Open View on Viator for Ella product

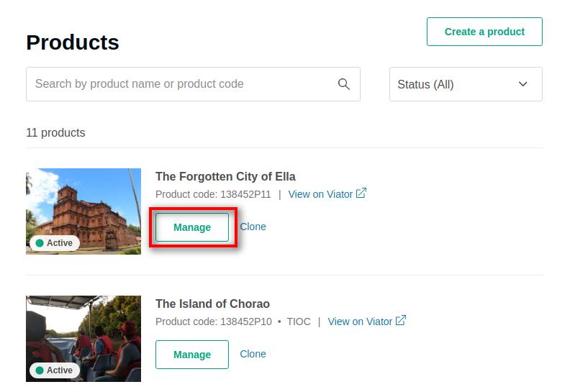(x=320, y=194)
